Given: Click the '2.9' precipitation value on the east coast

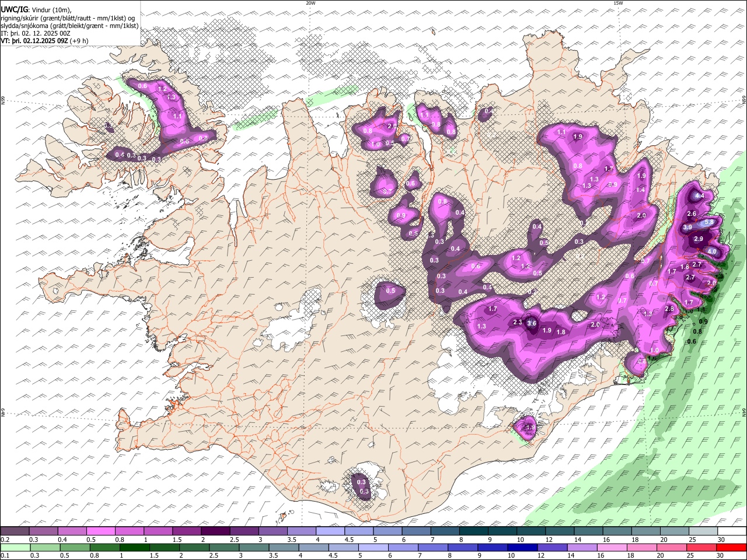Looking at the screenshot, I should point(699,239).
